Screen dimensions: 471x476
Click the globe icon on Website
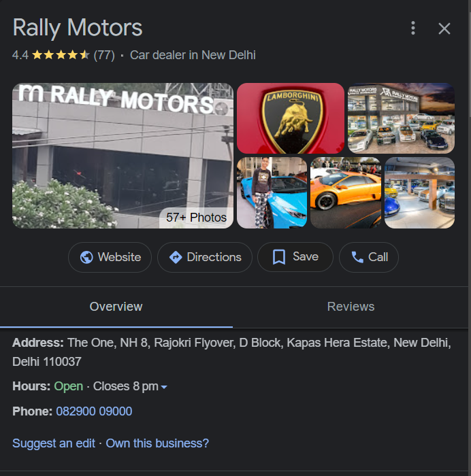(x=86, y=257)
